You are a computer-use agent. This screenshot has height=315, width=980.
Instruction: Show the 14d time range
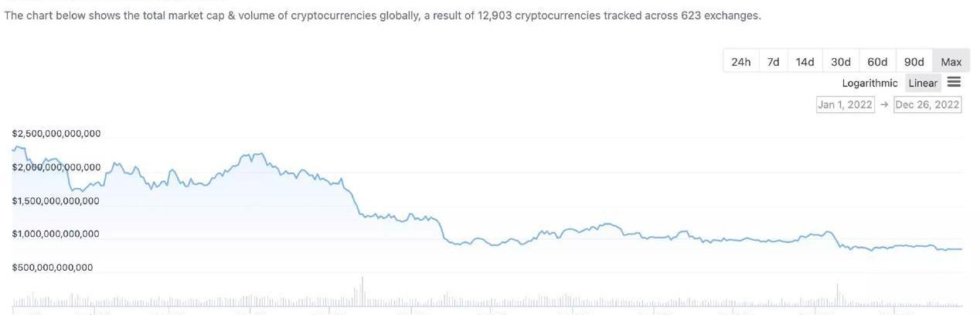coord(805,62)
